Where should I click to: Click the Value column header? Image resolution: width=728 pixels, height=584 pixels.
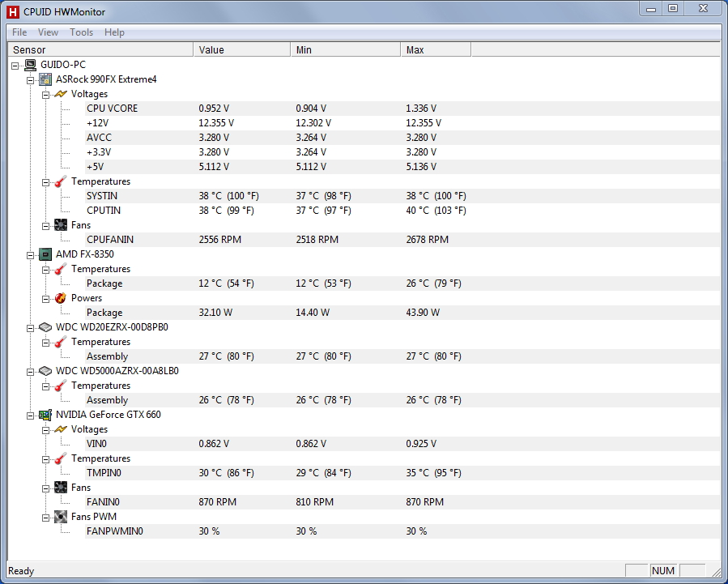point(242,49)
